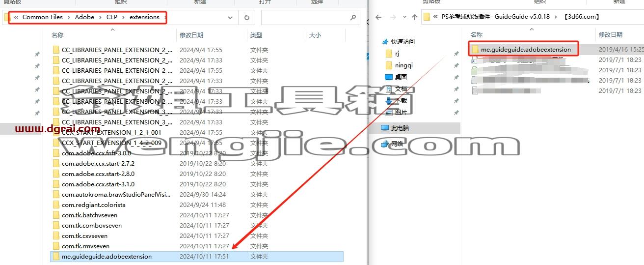This screenshot has width=644, height=265.
Task: Click the folder icon of com.adobe.ccx.start-2.7.2
Action: [x=56, y=163]
